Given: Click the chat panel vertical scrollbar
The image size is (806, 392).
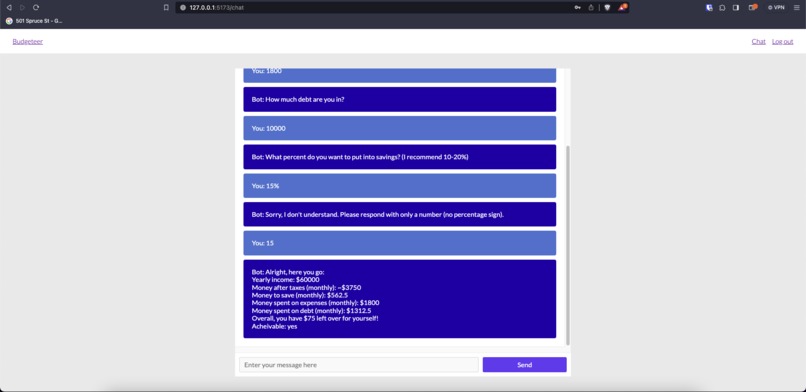Looking at the screenshot, I should pyautogui.click(x=568, y=245).
